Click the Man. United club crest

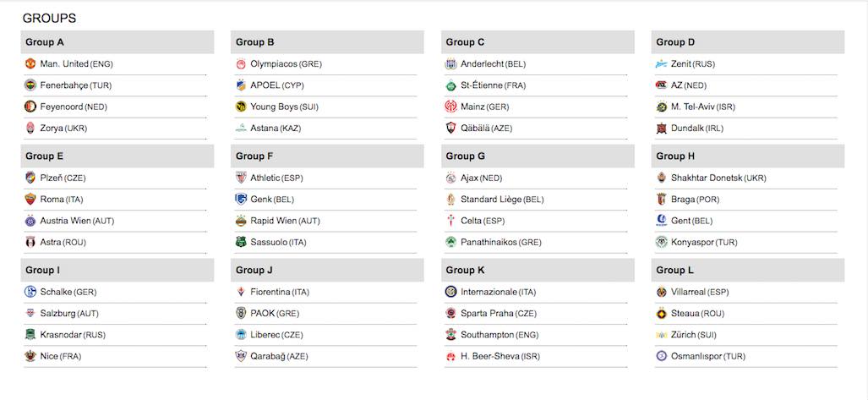30,63
